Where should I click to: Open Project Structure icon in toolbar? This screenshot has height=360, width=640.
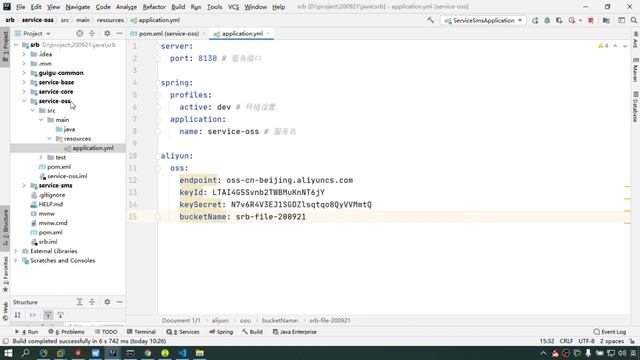click(x=607, y=20)
